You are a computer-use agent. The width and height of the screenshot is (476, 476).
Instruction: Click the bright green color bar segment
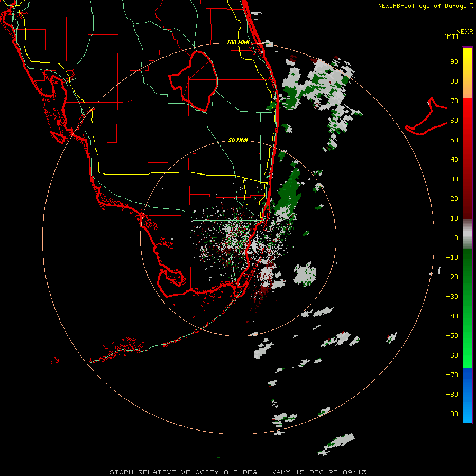click(467, 349)
